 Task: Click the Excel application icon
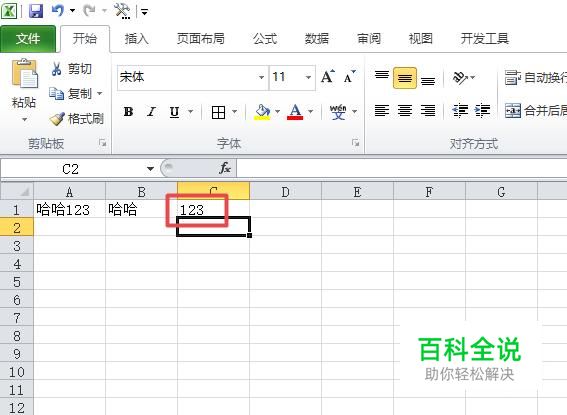[9, 11]
